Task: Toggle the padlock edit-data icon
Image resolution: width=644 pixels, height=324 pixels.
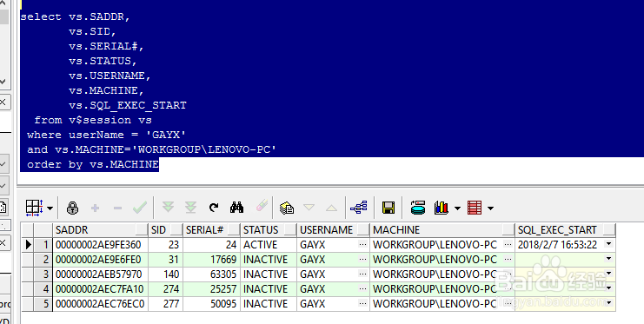Action: (x=72, y=208)
